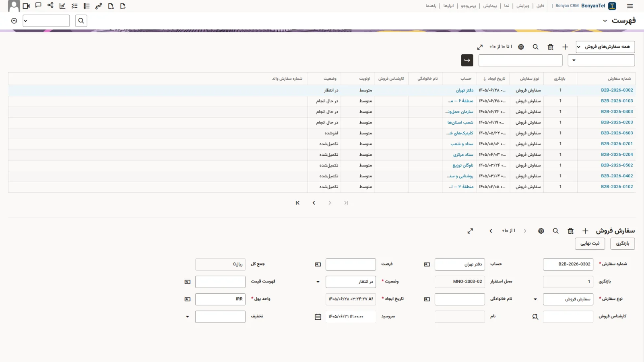The height and width of the screenshot is (362, 644).
Task: Expand the orders list to full screen
Action: coord(480,47)
